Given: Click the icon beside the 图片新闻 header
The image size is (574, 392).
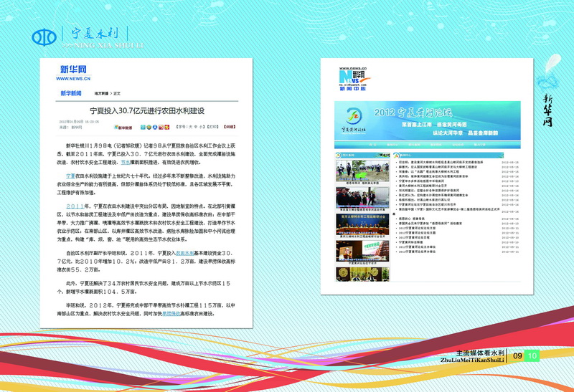Looking at the screenshot, I should [x=339, y=155].
